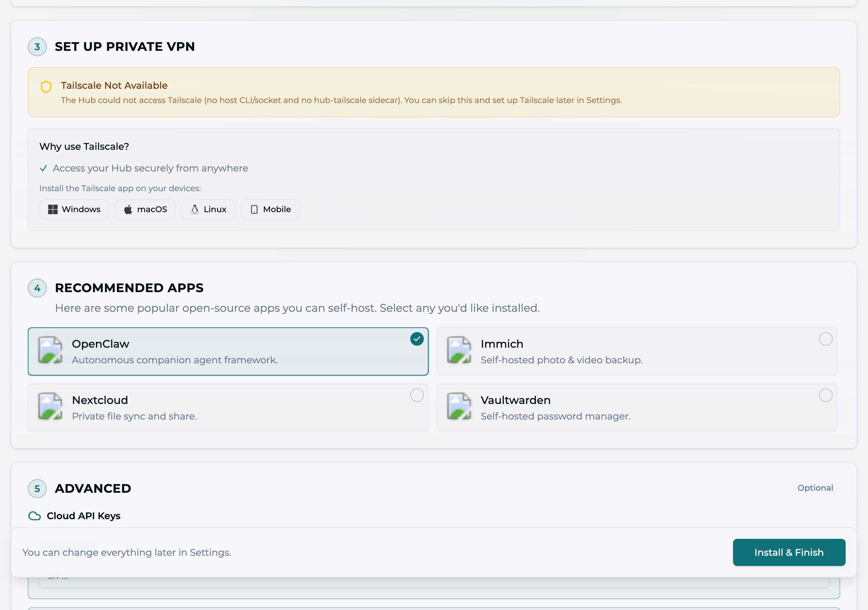Screen dimensions: 868x610
Task: Click the step 4 number badge
Action: [37, 288]
